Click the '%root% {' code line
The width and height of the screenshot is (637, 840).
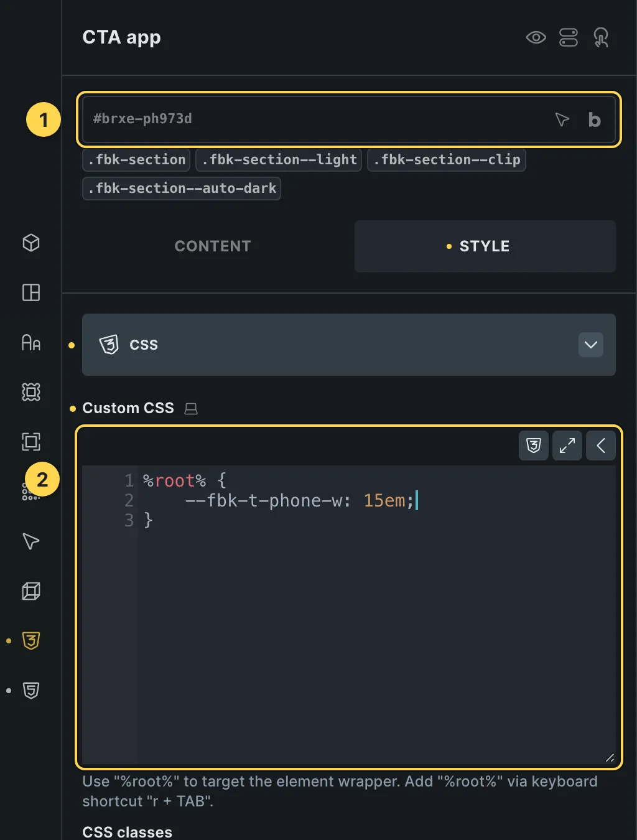click(185, 480)
